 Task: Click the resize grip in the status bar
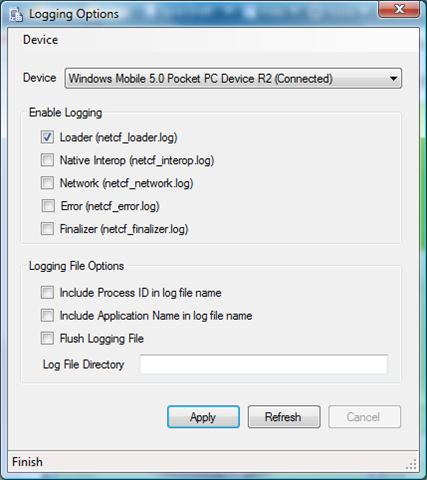(412, 464)
